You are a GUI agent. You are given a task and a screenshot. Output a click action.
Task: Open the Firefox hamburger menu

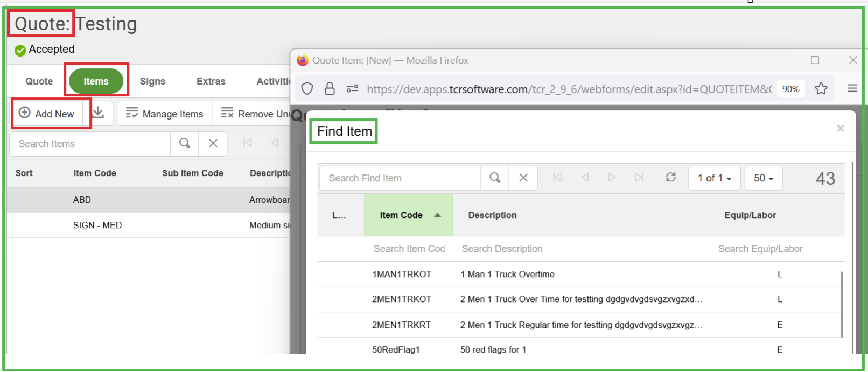point(852,88)
